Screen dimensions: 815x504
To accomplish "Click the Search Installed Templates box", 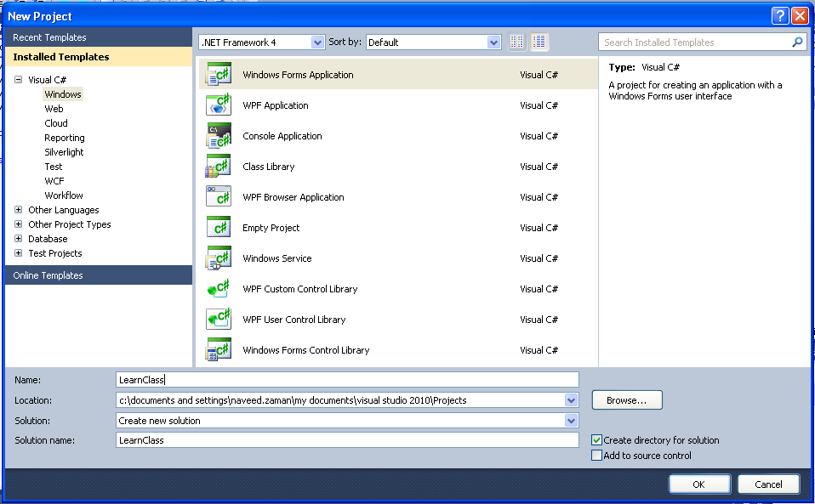I will (x=702, y=42).
